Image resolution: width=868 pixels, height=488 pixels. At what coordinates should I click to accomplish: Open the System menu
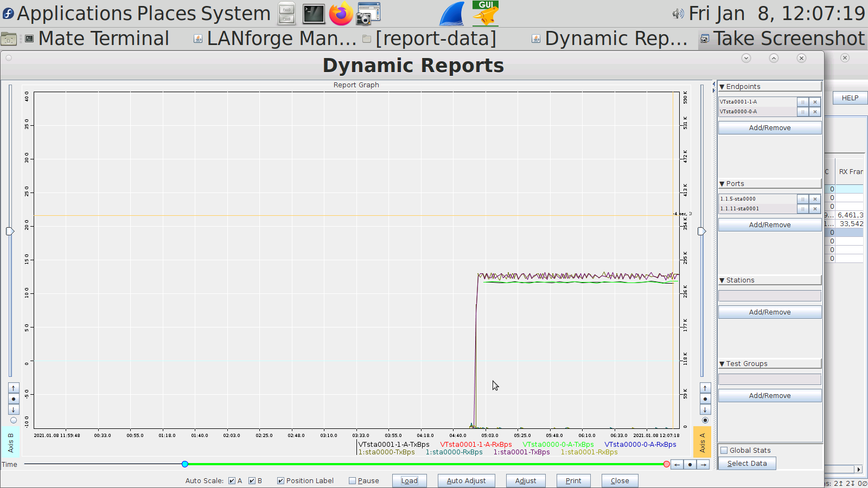click(x=235, y=14)
